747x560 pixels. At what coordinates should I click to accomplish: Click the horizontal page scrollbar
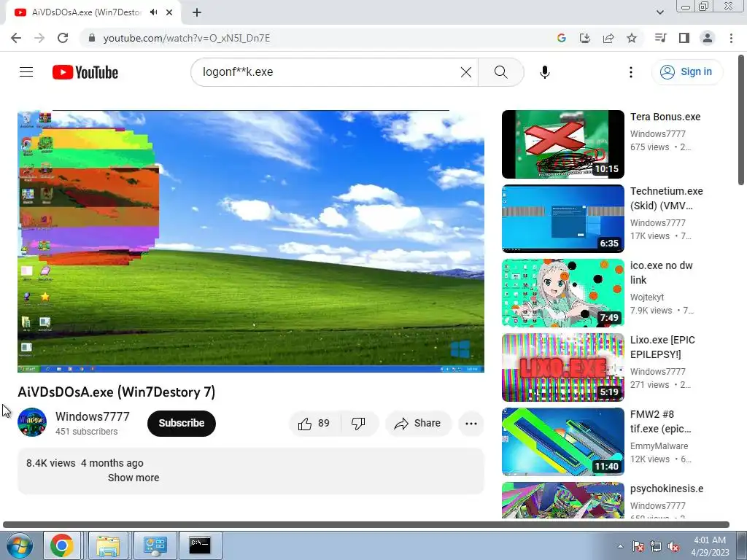pyautogui.click(x=366, y=524)
